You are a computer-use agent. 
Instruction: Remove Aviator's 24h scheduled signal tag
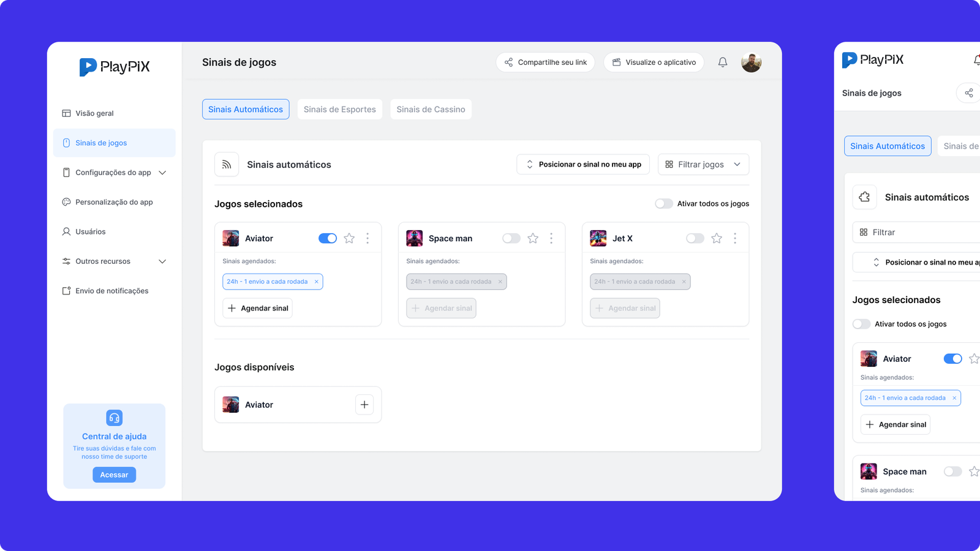317,282
